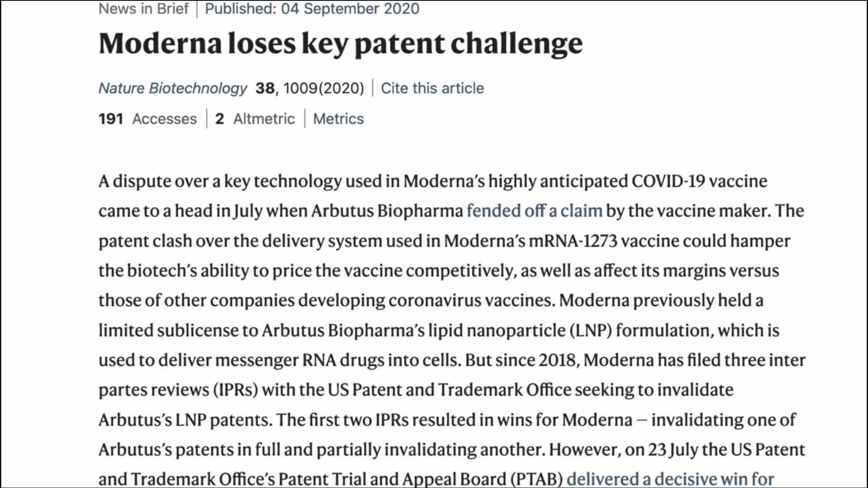Click the Published 04 September 2020 date
The image size is (868, 488).
(x=312, y=8)
